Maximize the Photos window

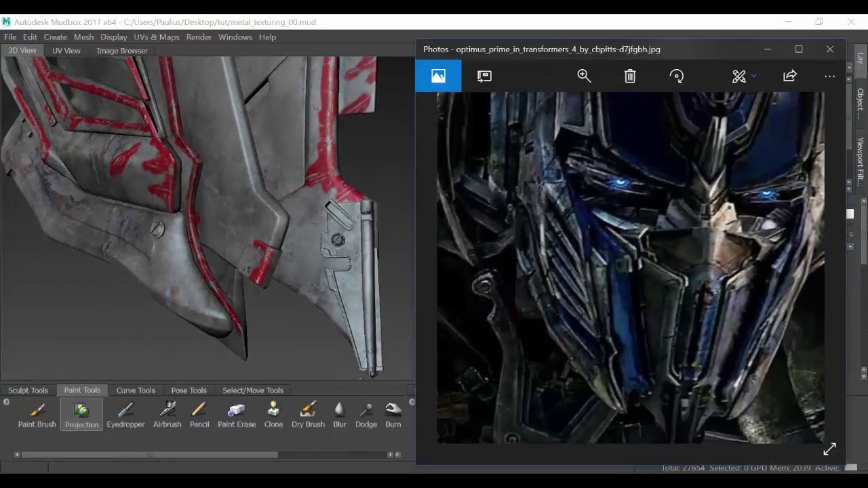[x=799, y=49]
